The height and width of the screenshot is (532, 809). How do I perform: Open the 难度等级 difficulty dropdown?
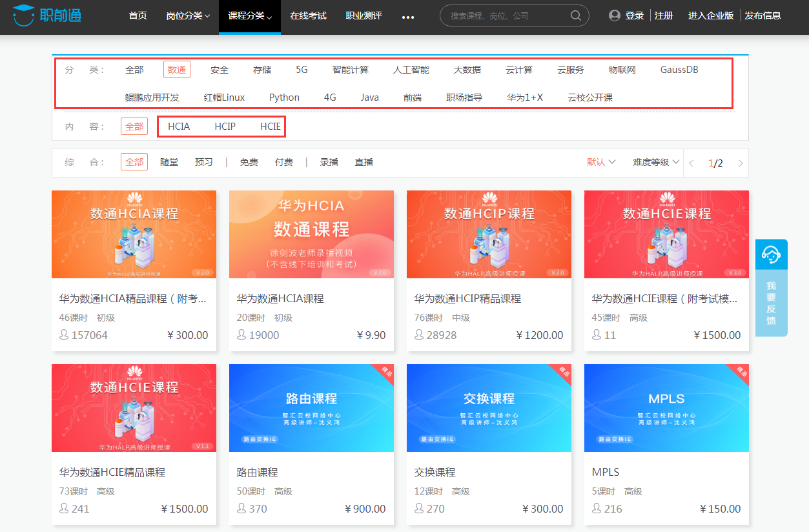(653, 162)
